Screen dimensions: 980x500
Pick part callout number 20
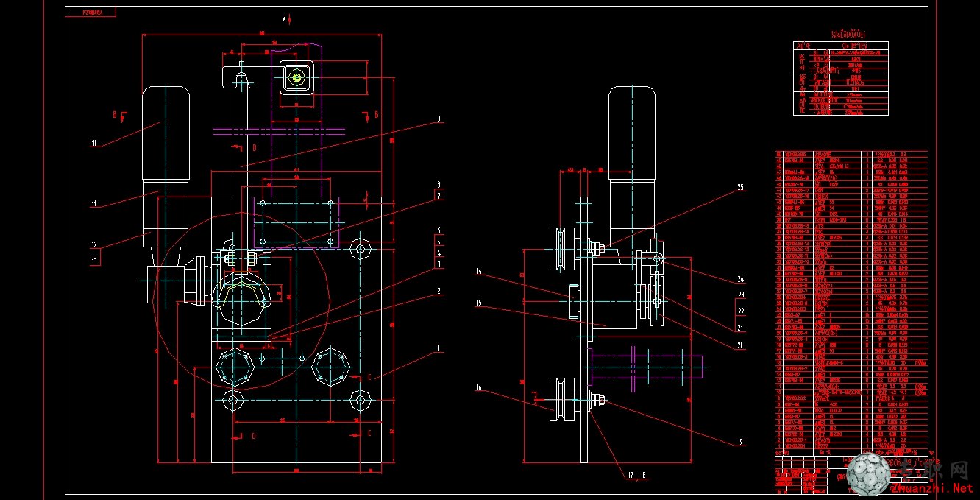click(740, 345)
